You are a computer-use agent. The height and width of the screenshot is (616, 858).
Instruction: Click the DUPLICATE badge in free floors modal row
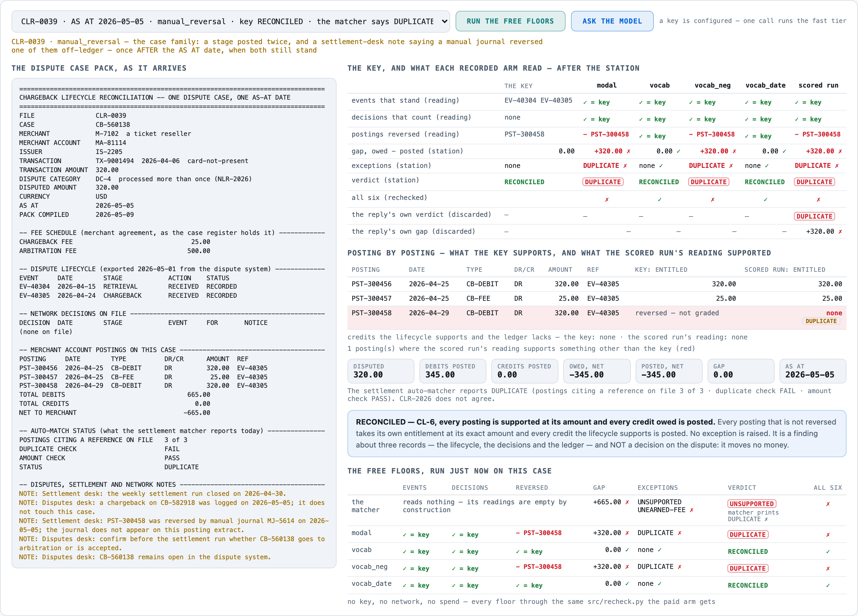pos(748,535)
